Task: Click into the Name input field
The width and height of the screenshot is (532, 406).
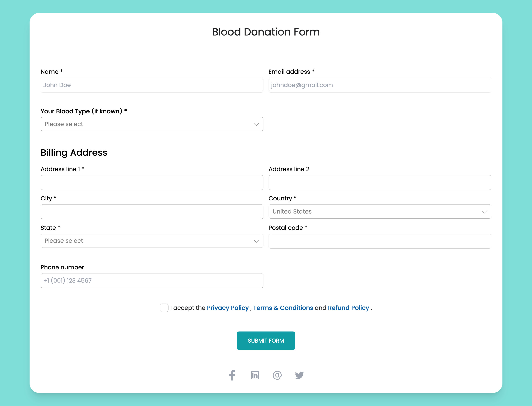Action: pyautogui.click(x=152, y=85)
